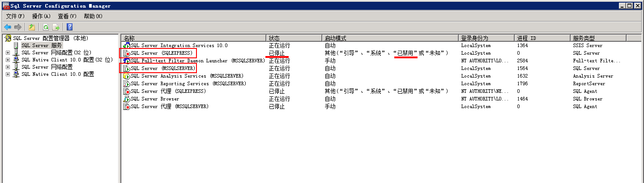The width and height of the screenshot is (644, 183).
Task: Click the Export list toolbar icon
Action: 56,27
